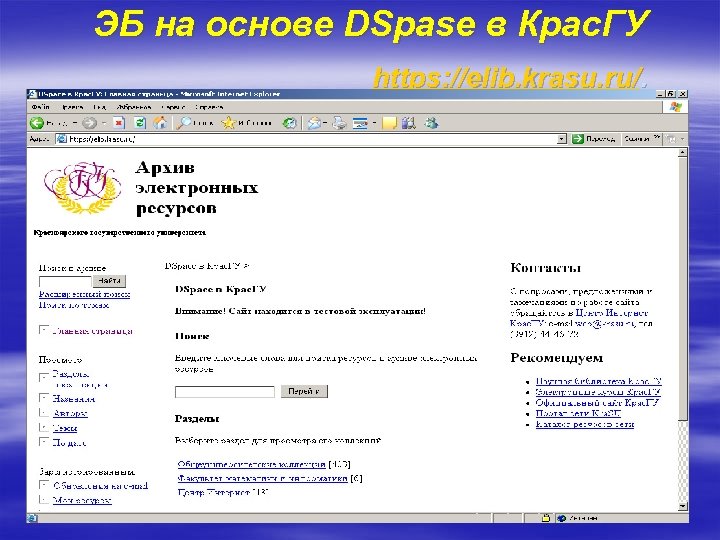Open the Edit button dropdown arrow
The image size is (720, 540).
[x=374, y=123]
